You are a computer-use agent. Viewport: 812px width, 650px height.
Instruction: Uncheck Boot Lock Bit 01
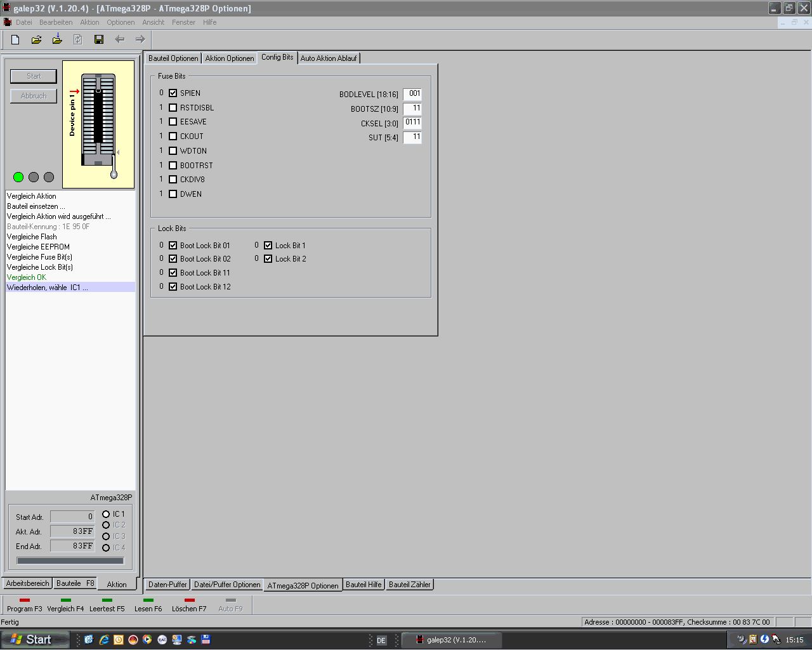(x=173, y=246)
